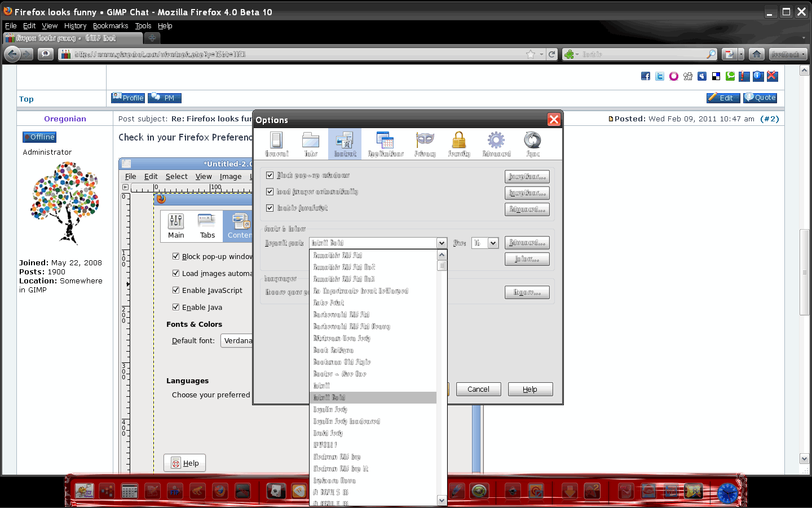Open the Bookmarks menu
Screen dimensions: 812x508
(111, 26)
